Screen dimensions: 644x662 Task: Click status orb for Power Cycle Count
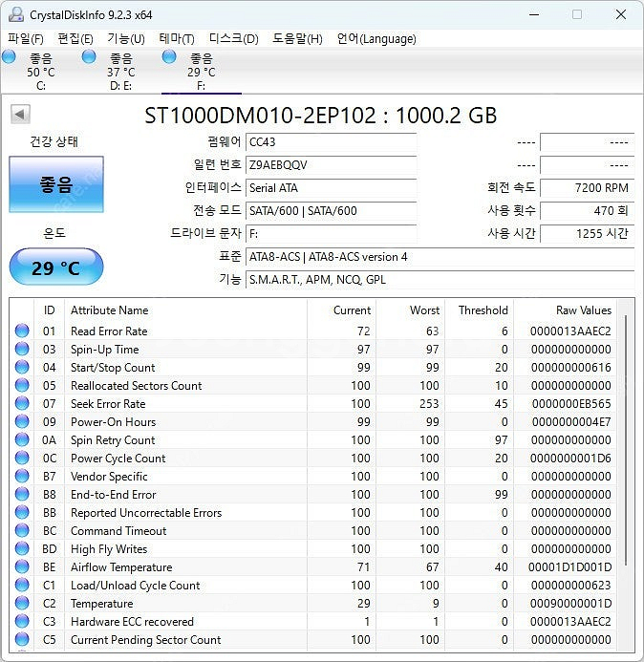click(22, 458)
